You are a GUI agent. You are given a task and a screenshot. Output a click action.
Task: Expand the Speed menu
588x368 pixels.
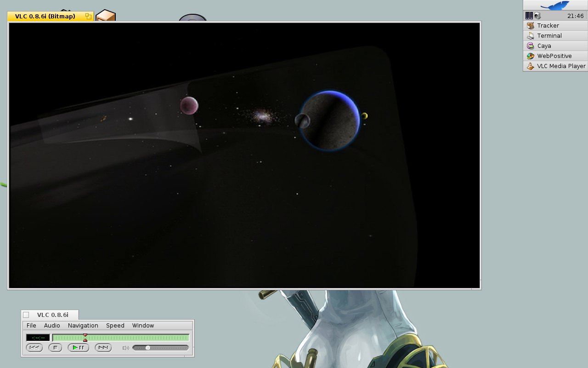click(115, 325)
